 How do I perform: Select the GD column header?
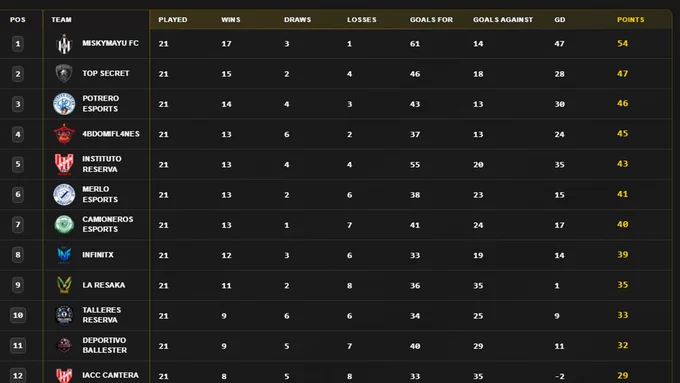(x=559, y=20)
